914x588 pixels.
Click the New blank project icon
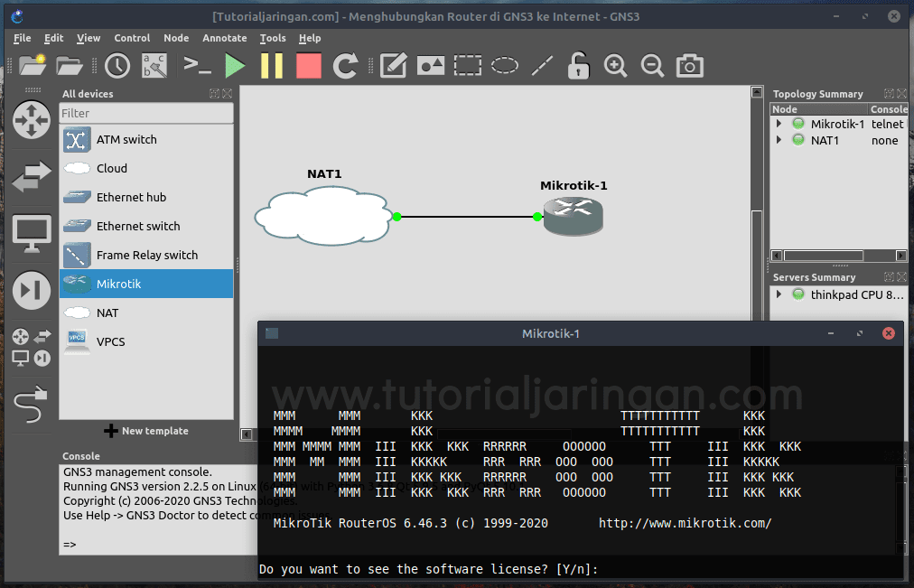pos(33,65)
